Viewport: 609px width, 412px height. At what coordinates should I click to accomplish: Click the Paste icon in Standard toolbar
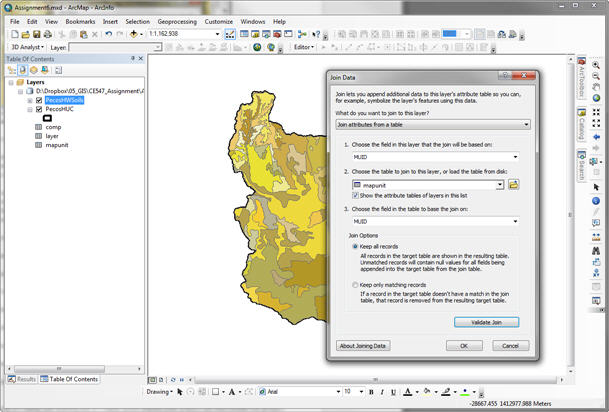[83, 34]
